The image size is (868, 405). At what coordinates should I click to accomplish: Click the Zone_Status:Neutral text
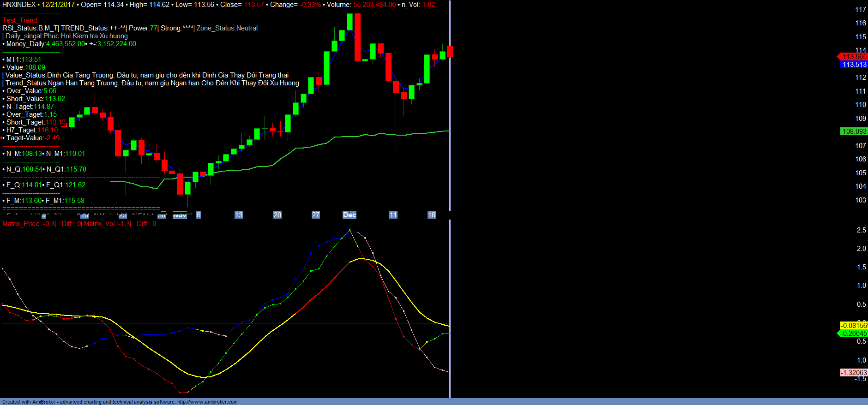(x=227, y=28)
